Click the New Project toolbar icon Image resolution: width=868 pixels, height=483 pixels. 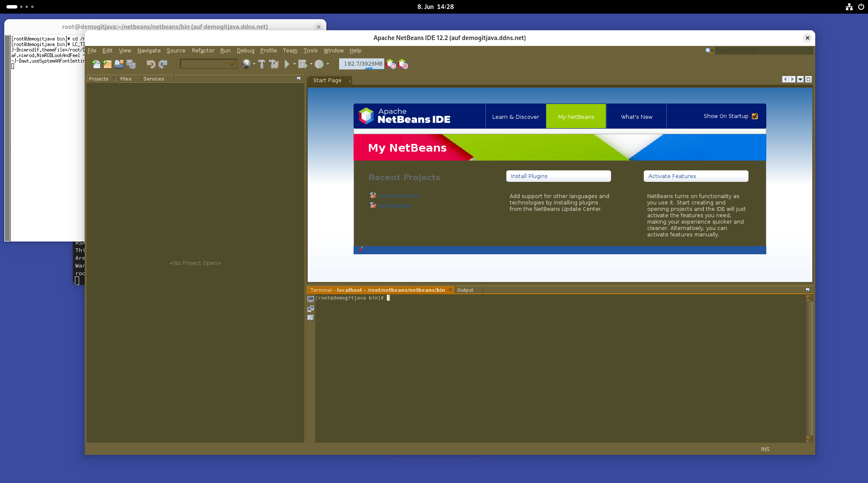[x=107, y=64]
